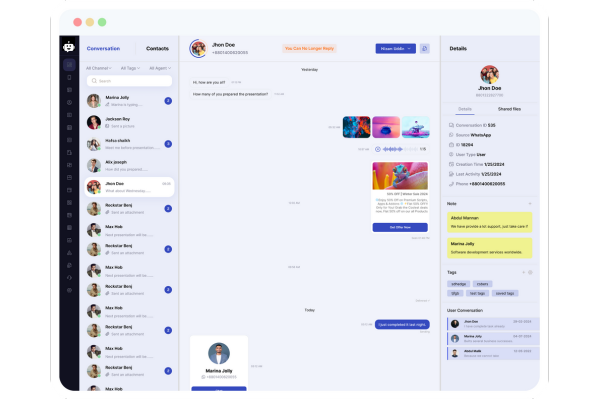The height and width of the screenshot is (399, 599).
Task: Add a new tag with the plus icon
Action: coord(523,272)
